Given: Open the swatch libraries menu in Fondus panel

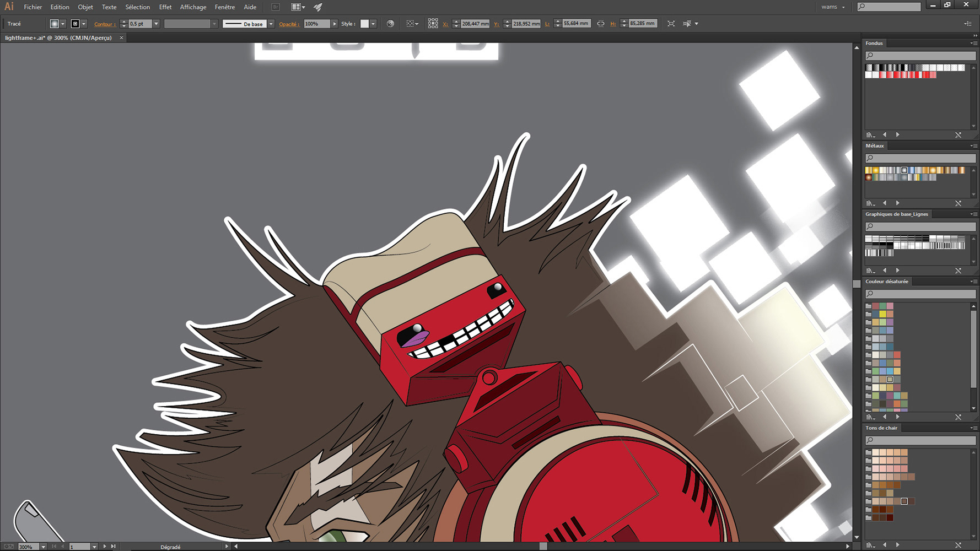Looking at the screenshot, I should (870, 135).
